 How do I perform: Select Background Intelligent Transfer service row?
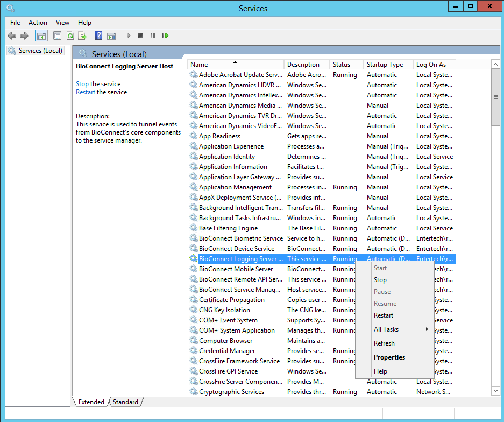point(322,208)
